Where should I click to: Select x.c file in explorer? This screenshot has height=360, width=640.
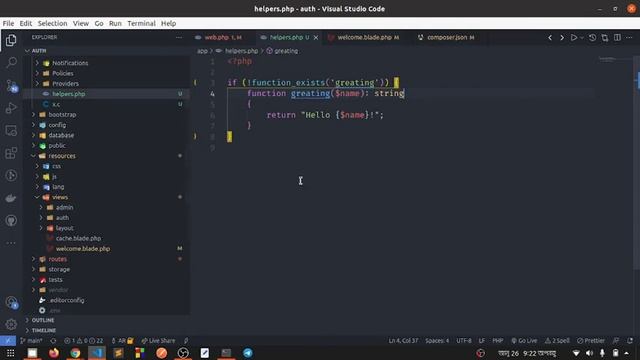click(56, 104)
